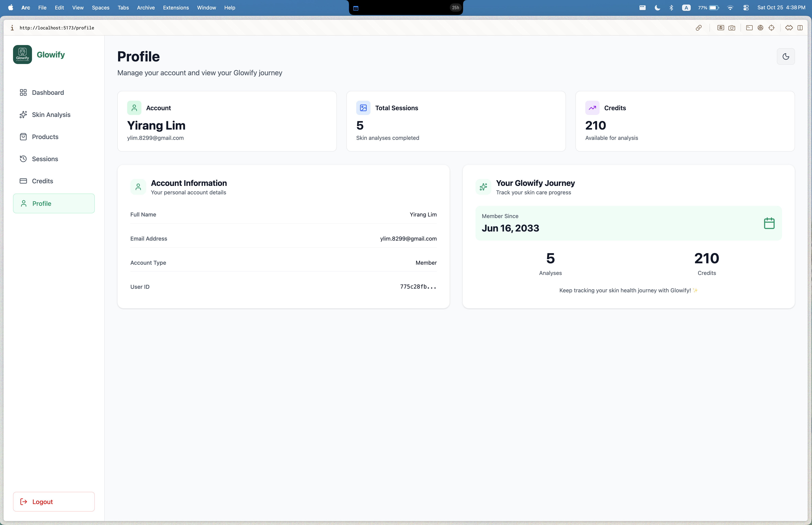The width and height of the screenshot is (812, 525).
Task: Open the Products section
Action: (x=45, y=137)
